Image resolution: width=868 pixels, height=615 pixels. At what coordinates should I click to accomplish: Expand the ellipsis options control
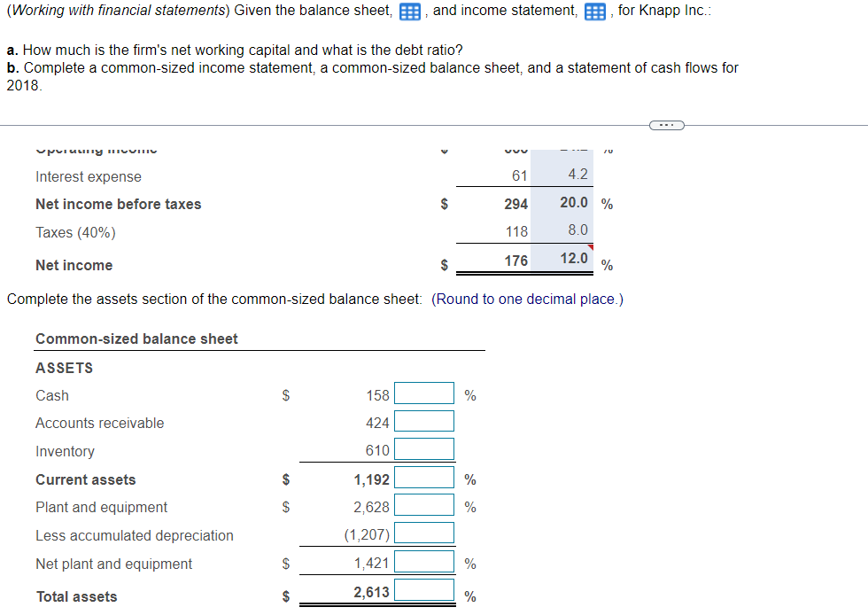pyautogui.click(x=666, y=125)
